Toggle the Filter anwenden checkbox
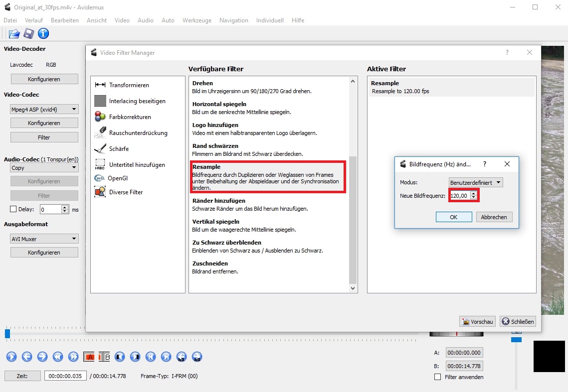Viewport: 568px width, 392px height. [438, 377]
